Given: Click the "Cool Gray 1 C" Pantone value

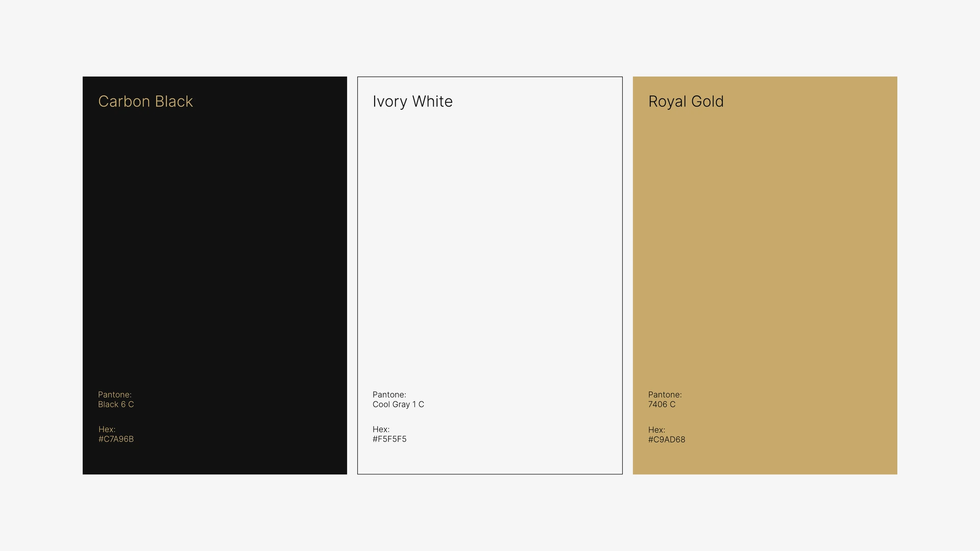Looking at the screenshot, I should click(398, 405).
